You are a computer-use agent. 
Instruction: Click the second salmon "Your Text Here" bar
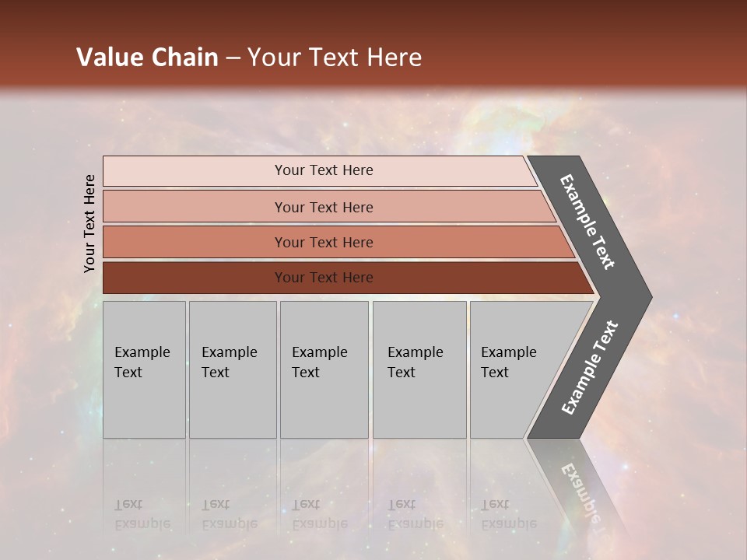tap(323, 207)
